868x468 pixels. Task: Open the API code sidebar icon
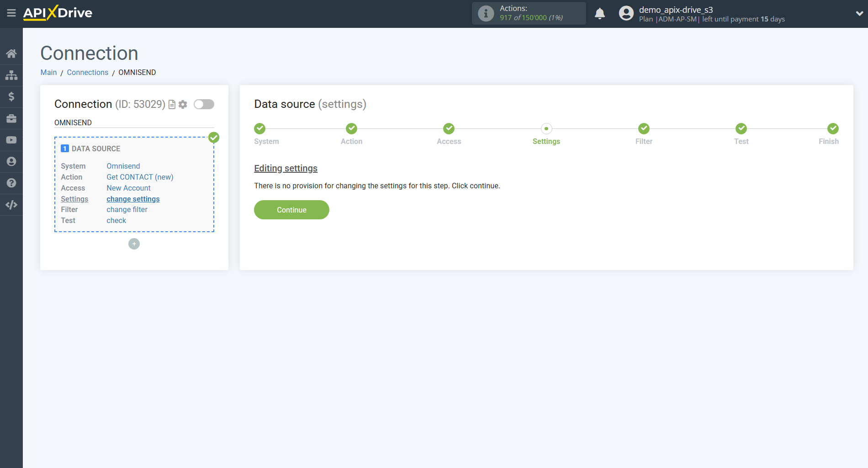(x=11, y=204)
